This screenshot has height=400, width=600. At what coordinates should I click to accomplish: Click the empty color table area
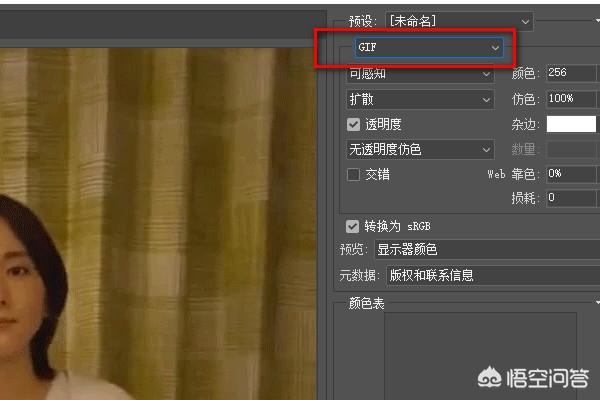pos(480,356)
